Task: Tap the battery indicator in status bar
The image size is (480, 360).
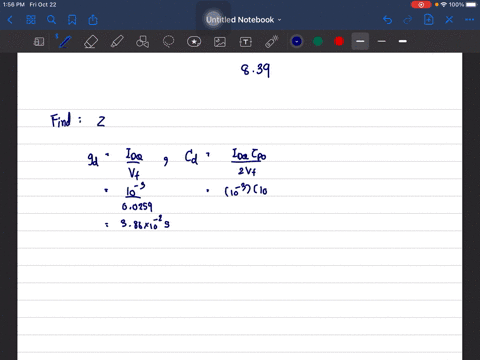Action: (x=471, y=5)
